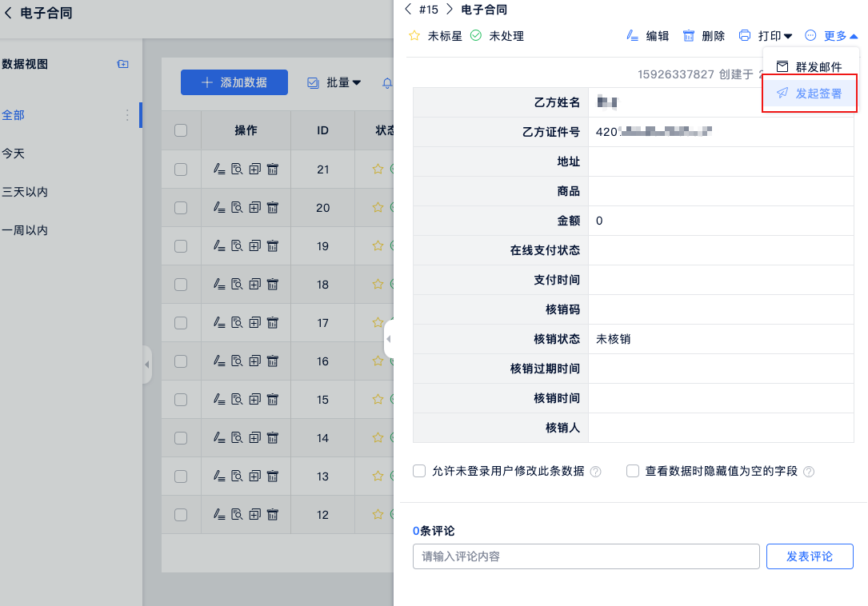Screen dimensions: 868x606
Task: Expand the 批量 dropdown
Action: tap(335, 82)
